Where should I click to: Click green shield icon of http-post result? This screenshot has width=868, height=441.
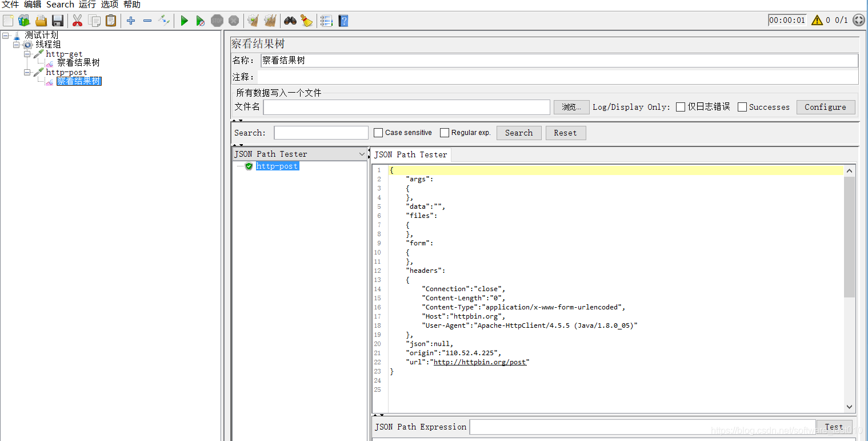pyautogui.click(x=249, y=166)
